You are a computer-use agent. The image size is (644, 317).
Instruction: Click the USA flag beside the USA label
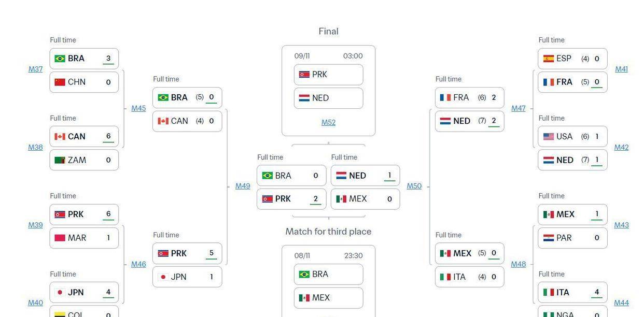tap(549, 137)
